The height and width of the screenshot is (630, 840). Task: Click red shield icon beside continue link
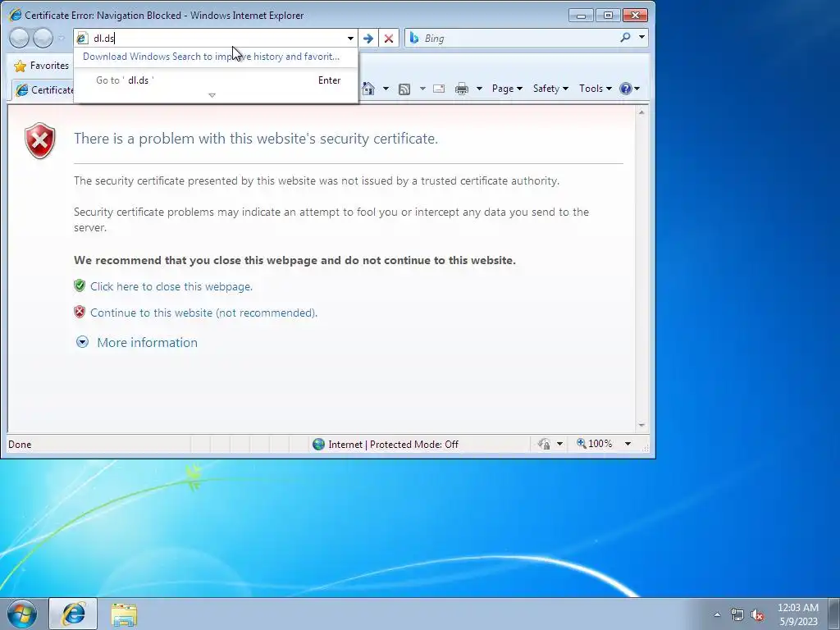[80, 312]
